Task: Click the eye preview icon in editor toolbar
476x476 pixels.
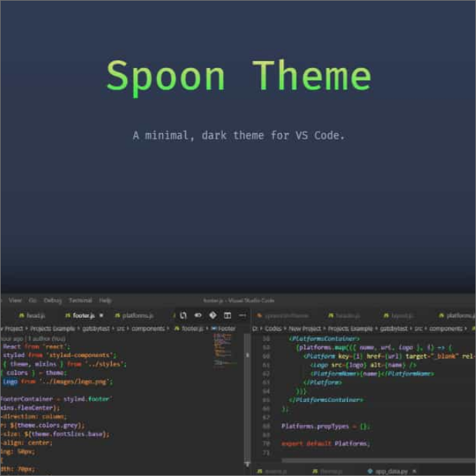Action: (198, 316)
